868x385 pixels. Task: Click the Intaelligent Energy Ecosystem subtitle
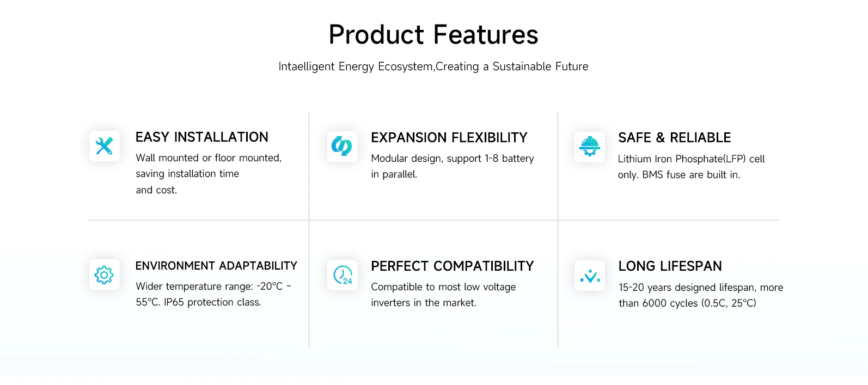433,66
